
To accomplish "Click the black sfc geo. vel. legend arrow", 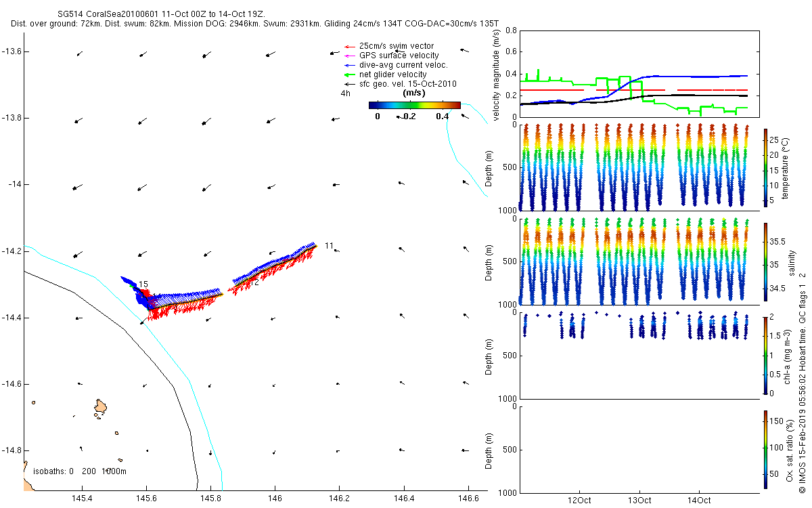I will click(x=351, y=84).
